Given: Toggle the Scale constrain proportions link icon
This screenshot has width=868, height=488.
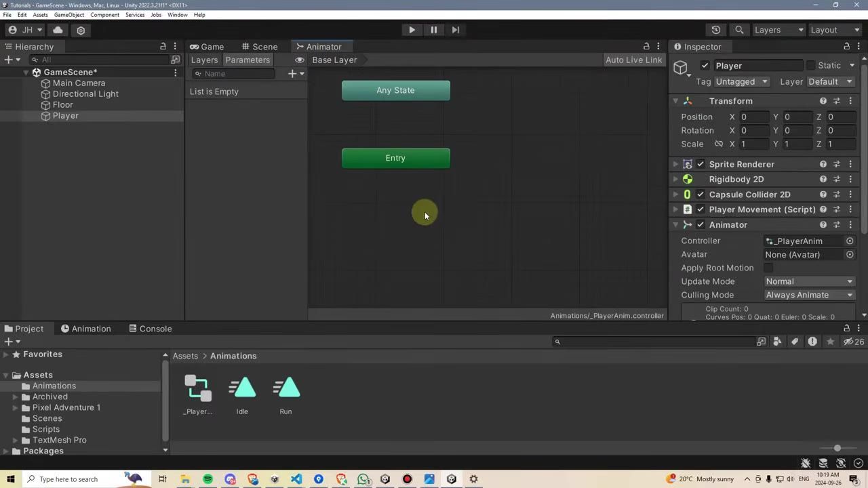Looking at the screenshot, I should [x=719, y=144].
